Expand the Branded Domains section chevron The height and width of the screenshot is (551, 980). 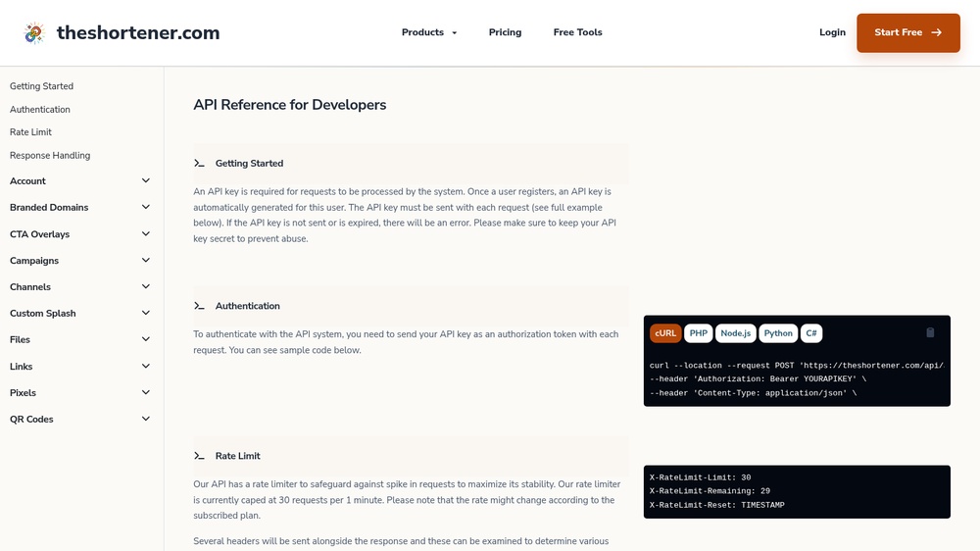[146, 207]
